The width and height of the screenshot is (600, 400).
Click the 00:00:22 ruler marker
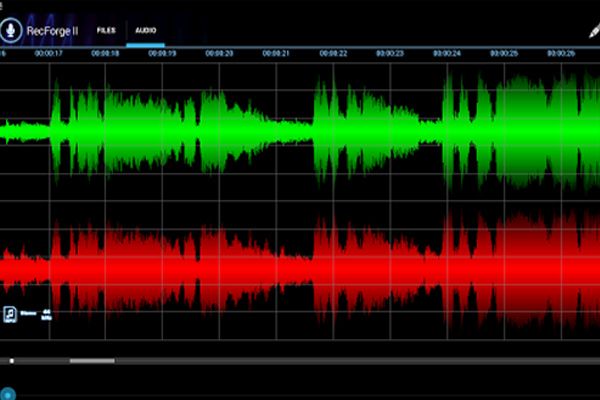pyautogui.click(x=333, y=53)
